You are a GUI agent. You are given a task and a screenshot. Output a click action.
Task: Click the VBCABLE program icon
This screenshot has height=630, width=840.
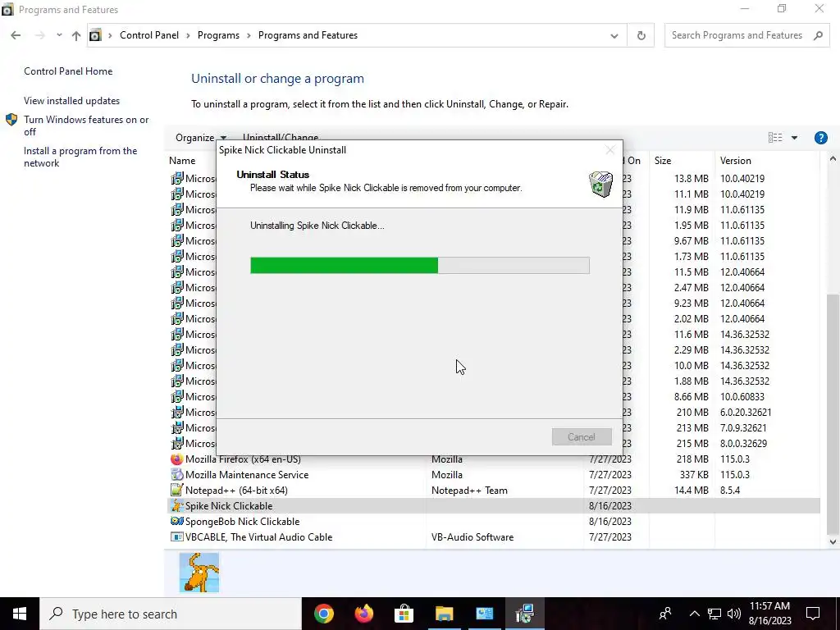click(x=176, y=536)
